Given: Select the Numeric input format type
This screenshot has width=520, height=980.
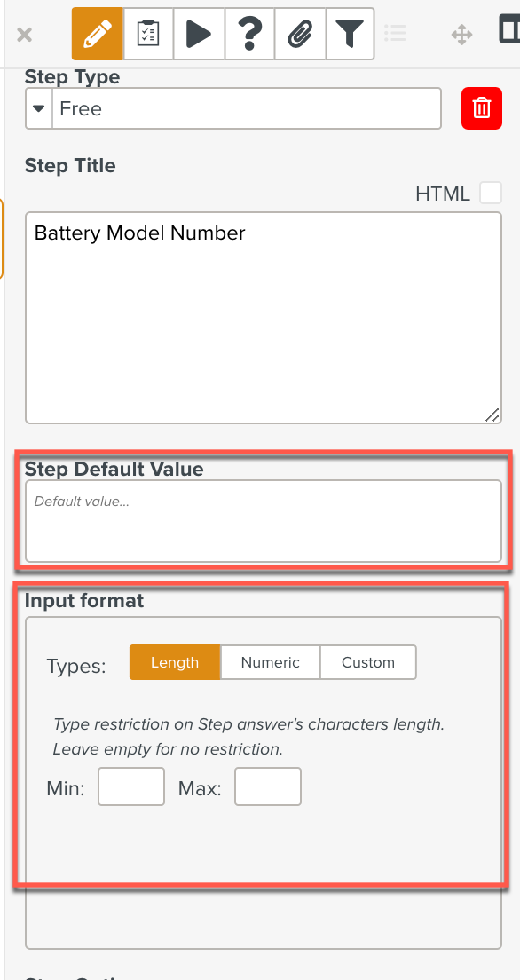Looking at the screenshot, I should pyautogui.click(x=271, y=662).
